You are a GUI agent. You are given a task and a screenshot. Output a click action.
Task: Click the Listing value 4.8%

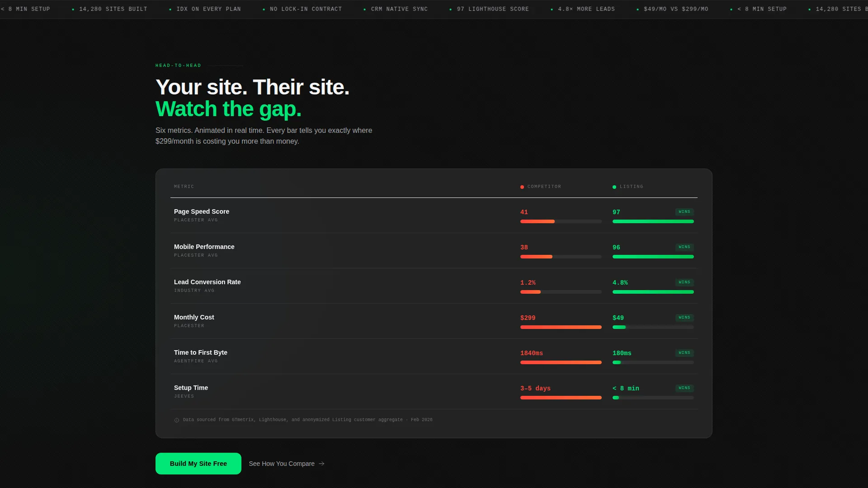pos(620,282)
